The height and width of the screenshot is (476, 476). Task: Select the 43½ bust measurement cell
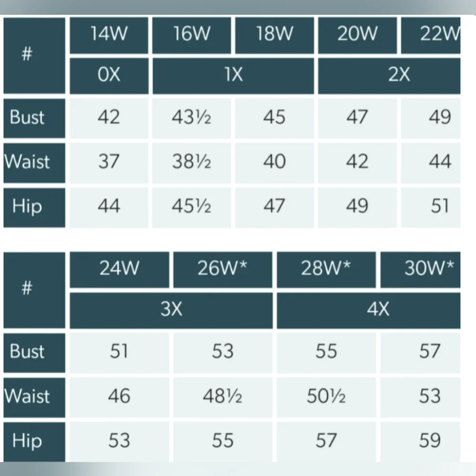click(191, 118)
